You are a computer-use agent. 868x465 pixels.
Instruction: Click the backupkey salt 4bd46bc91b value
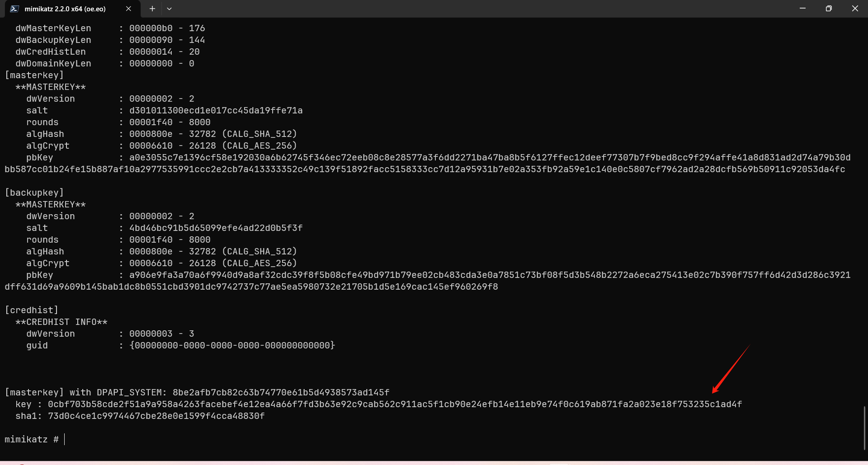216,228
